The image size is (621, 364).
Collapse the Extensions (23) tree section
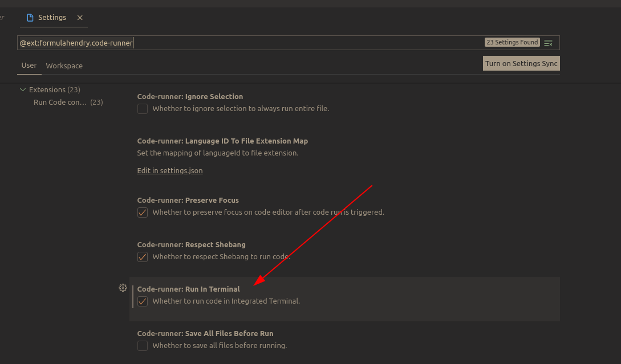coord(23,90)
